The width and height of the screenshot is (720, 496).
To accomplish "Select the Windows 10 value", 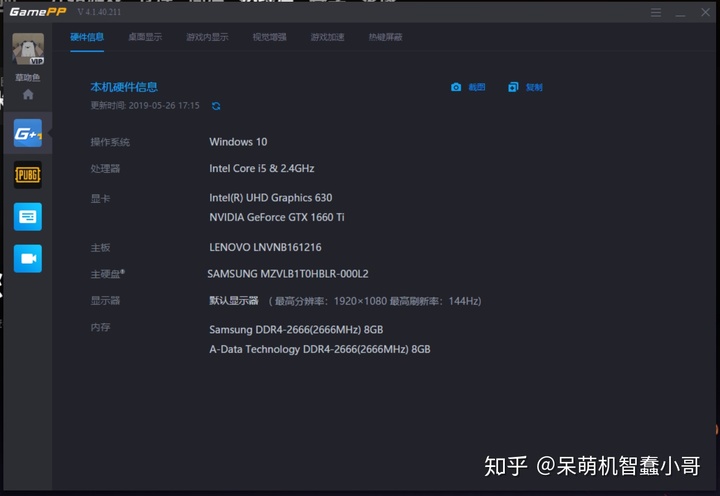I will pyautogui.click(x=238, y=142).
